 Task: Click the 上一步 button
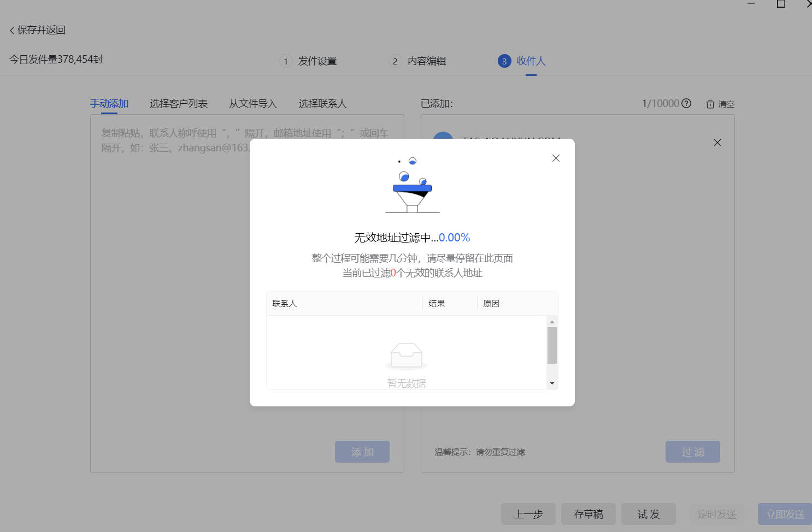[528, 514]
